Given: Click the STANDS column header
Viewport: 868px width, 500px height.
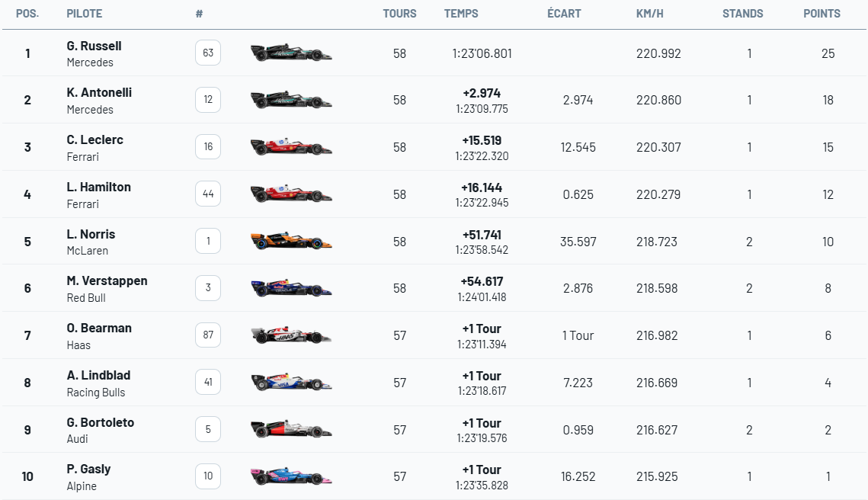Looking at the screenshot, I should (x=742, y=14).
